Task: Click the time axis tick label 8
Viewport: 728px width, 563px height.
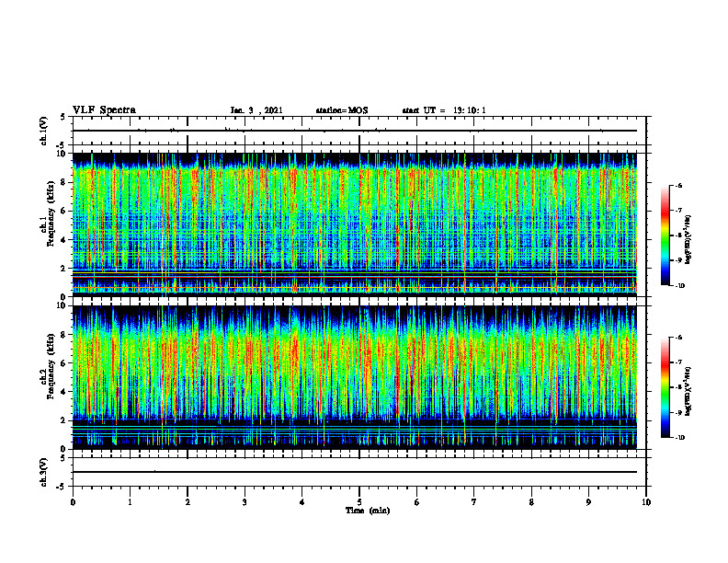Action: 531,502
